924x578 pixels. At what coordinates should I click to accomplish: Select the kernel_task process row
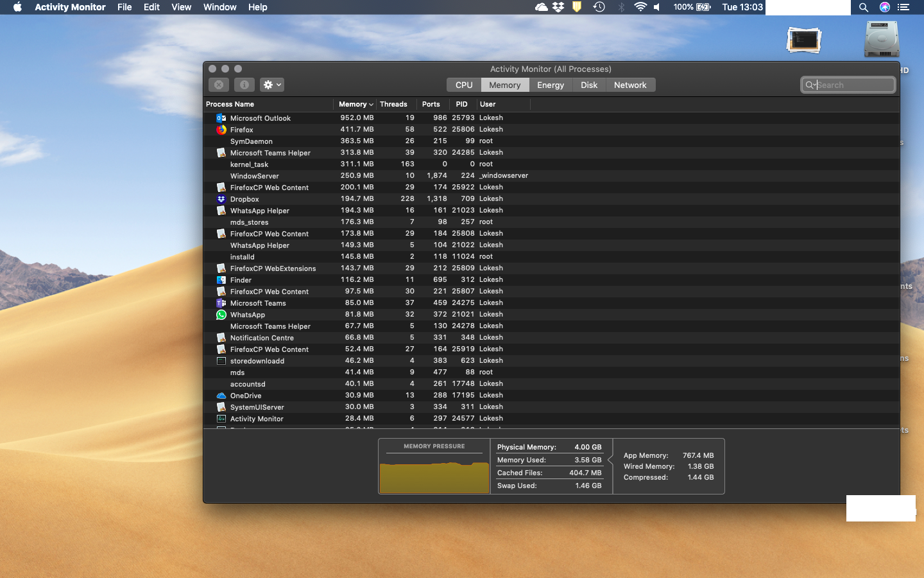click(x=551, y=164)
